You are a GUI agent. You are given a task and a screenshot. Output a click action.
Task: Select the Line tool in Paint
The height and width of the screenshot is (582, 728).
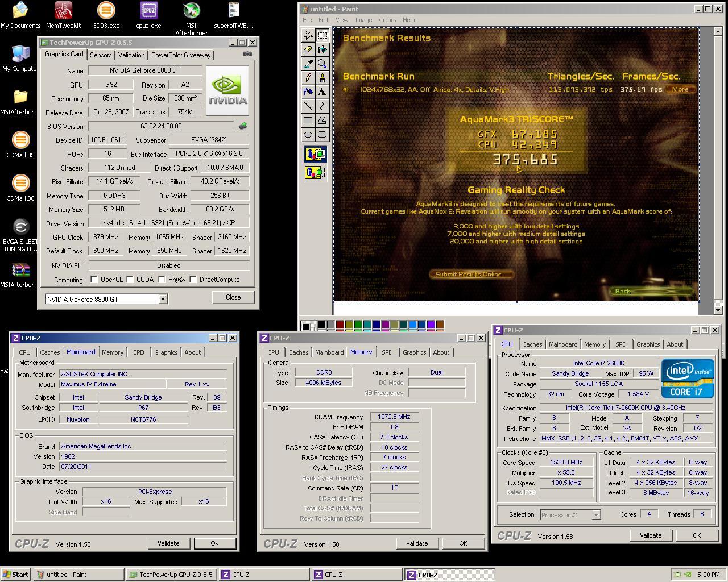point(308,106)
